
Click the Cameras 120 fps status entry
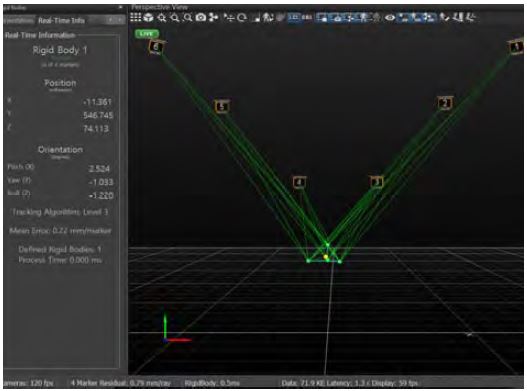click(x=28, y=383)
